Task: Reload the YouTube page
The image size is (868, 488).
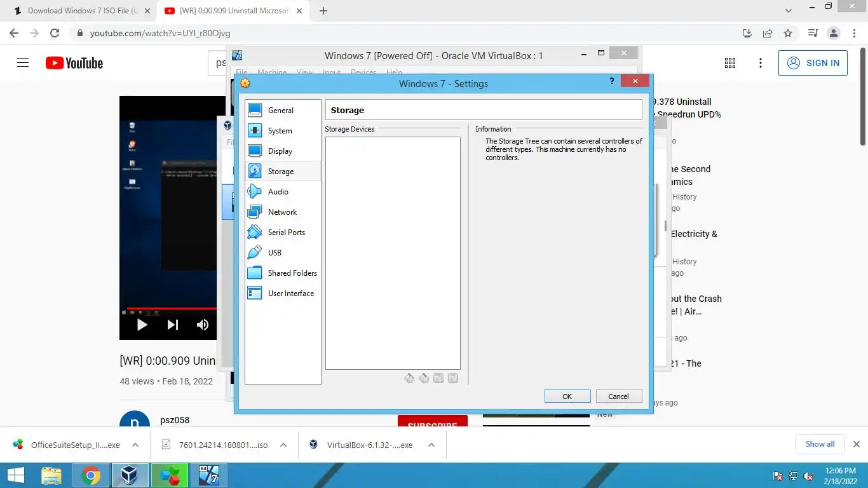Action: click(55, 33)
